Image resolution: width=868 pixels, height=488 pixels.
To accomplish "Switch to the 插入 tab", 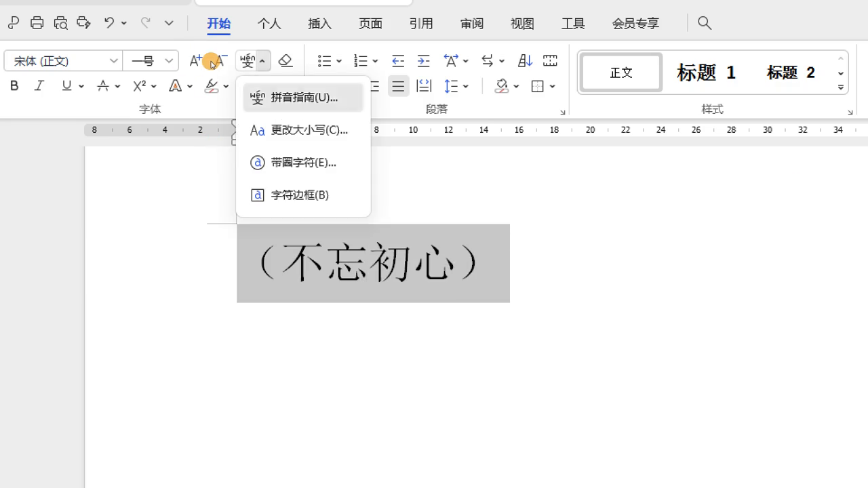I will click(319, 24).
